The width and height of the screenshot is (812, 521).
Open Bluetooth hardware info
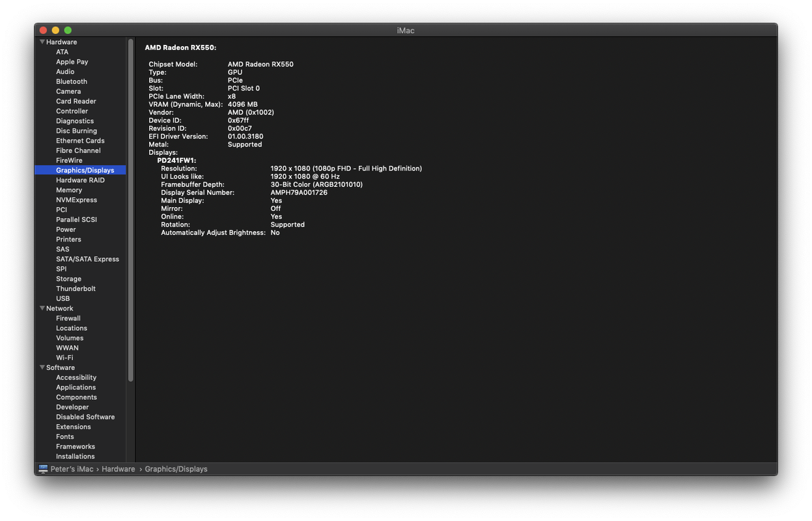point(72,81)
